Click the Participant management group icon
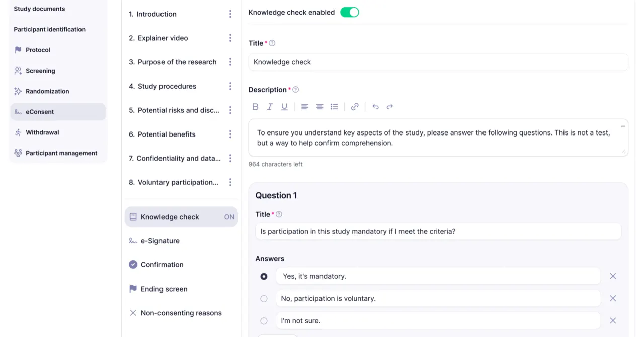Image resolution: width=644 pixels, height=337 pixels. click(18, 153)
